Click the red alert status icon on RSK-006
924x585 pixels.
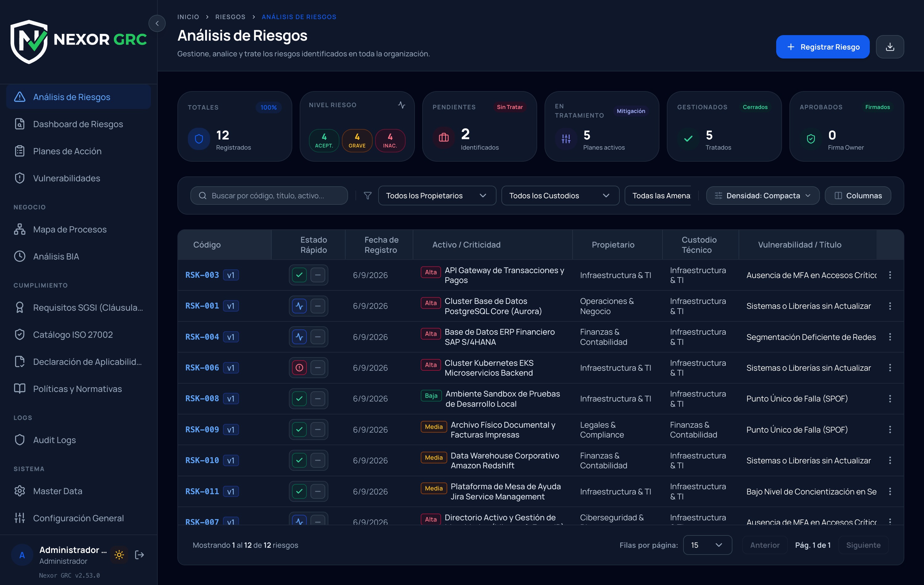299,368
